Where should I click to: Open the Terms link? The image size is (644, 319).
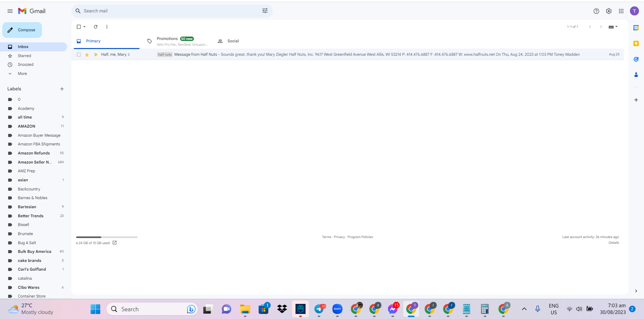[x=326, y=237]
